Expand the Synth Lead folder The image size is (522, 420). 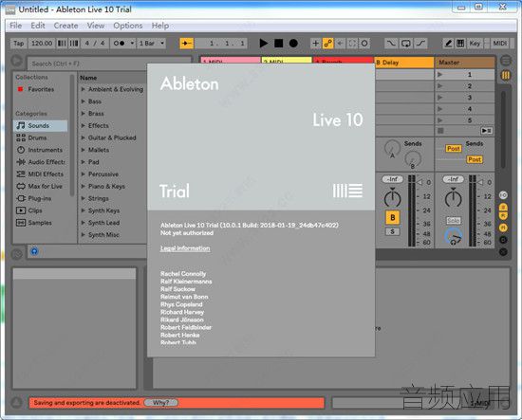coord(84,223)
